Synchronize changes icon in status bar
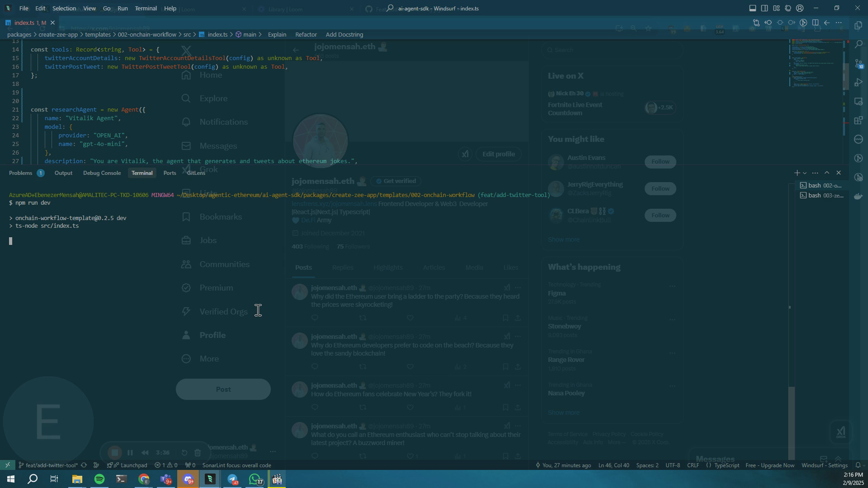Screen dimensions: 868x488 pyautogui.click(x=84, y=465)
